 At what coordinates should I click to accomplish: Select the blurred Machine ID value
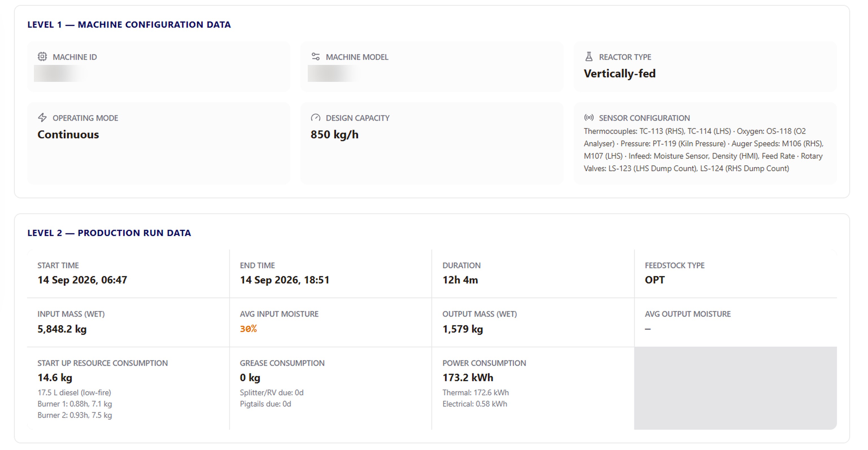pos(60,73)
